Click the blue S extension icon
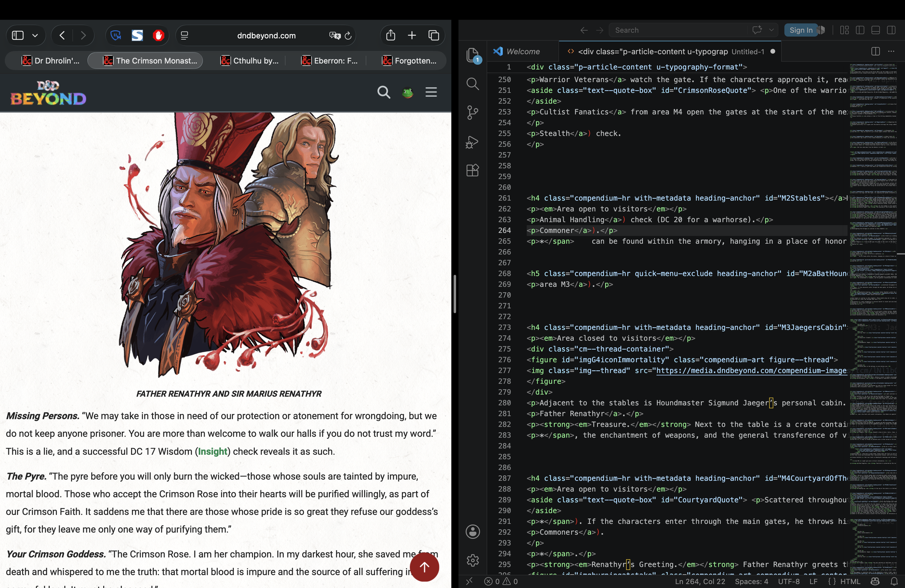The image size is (905, 588). pyautogui.click(x=137, y=35)
